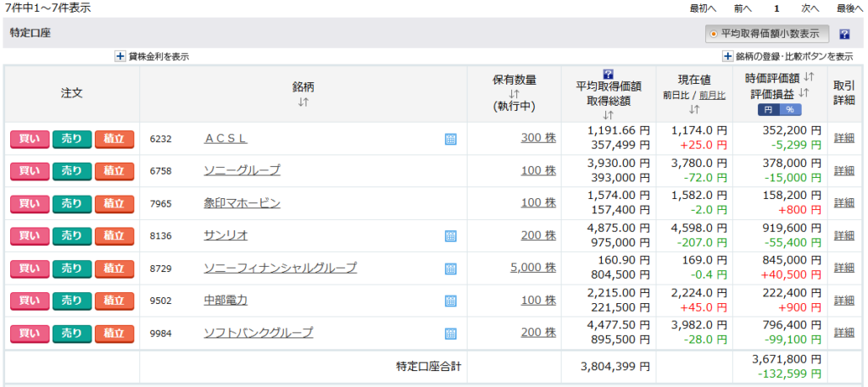868x387 pixels.
Task: Sort the table by 銘柄 column arrows
Action: click(x=303, y=102)
